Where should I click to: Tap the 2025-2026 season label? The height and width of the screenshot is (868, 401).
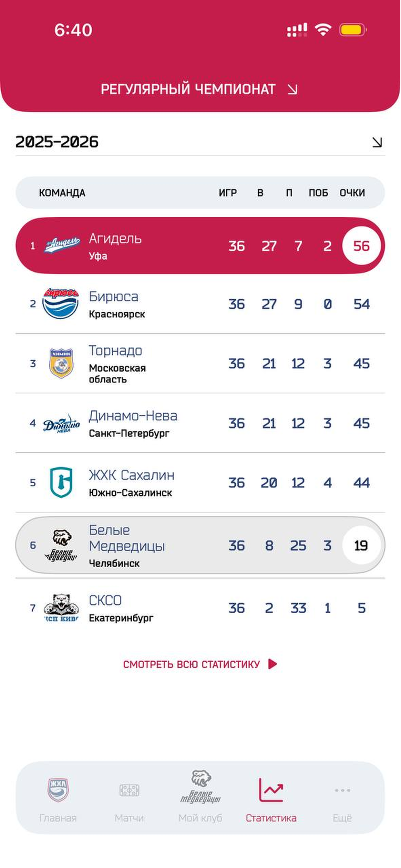pyautogui.click(x=57, y=141)
